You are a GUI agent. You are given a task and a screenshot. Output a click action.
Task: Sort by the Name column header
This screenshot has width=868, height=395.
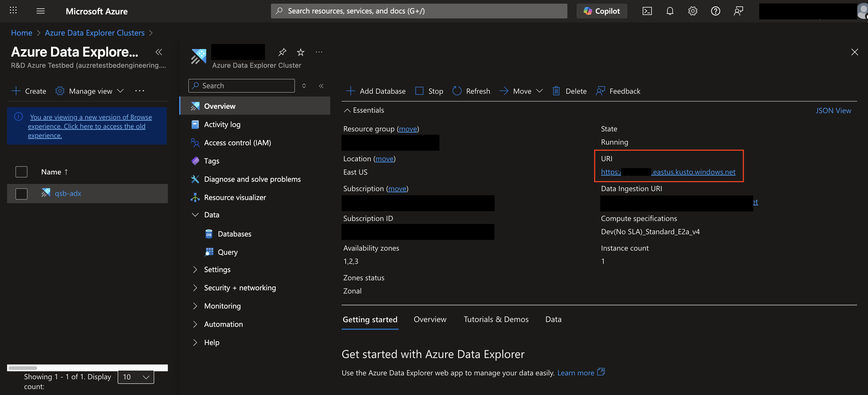point(55,172)
